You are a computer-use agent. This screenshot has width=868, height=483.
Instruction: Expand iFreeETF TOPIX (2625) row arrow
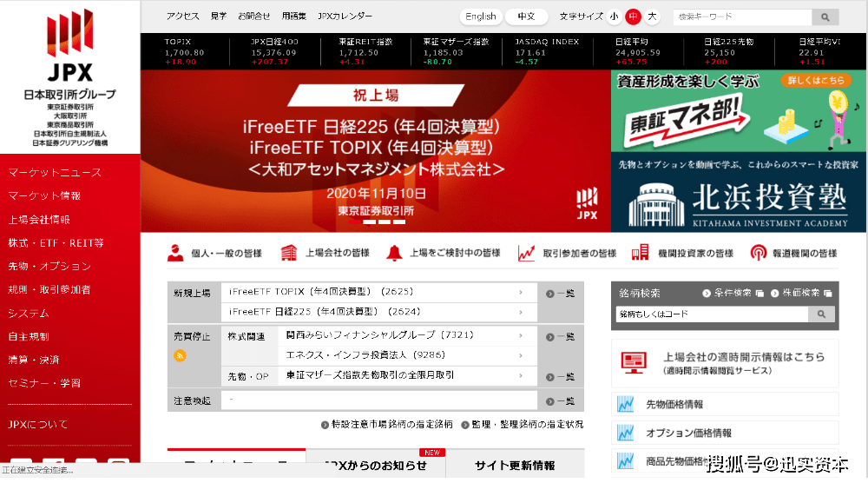point(520,292)
